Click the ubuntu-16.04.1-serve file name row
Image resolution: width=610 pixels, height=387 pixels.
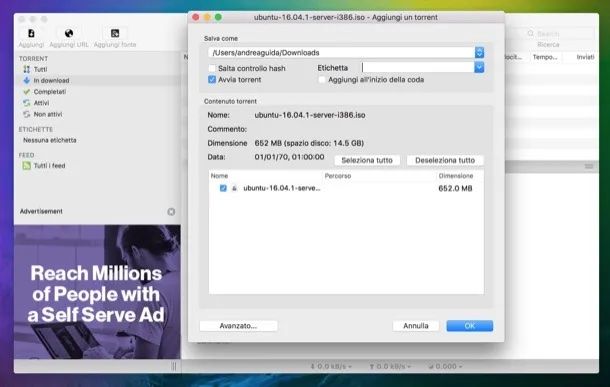coord(282,188)
